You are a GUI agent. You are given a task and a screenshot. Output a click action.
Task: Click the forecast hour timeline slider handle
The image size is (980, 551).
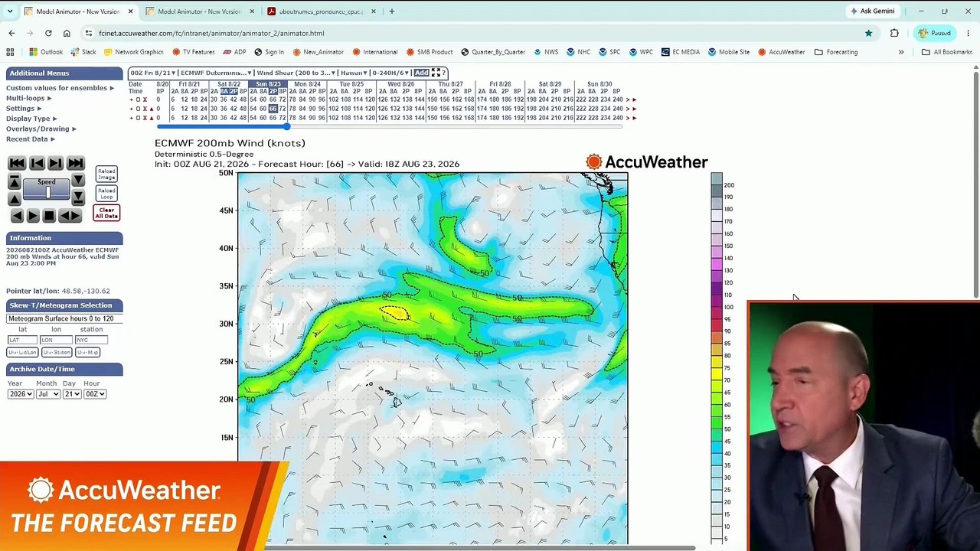pyautogui.click(x=287, y=126)
